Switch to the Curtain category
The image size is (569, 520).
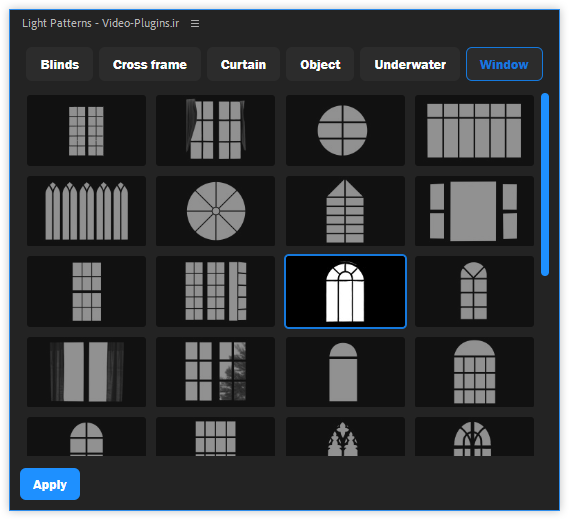(x=243, y=64)
